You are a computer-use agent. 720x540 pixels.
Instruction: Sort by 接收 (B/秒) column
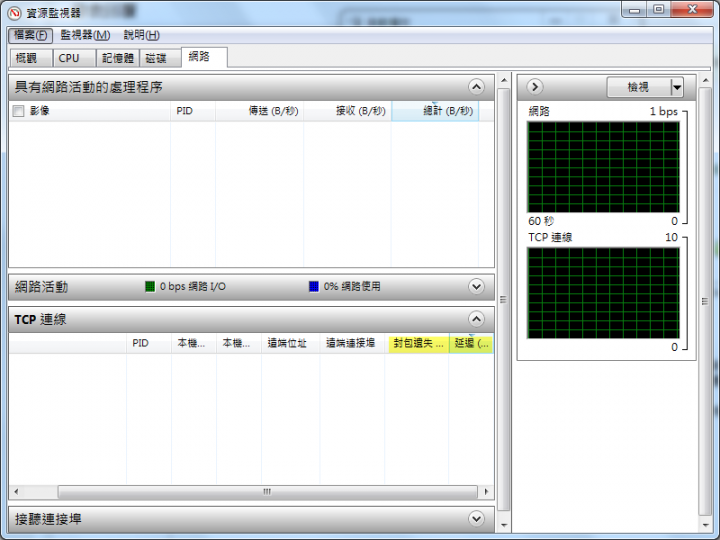(347, 111)
